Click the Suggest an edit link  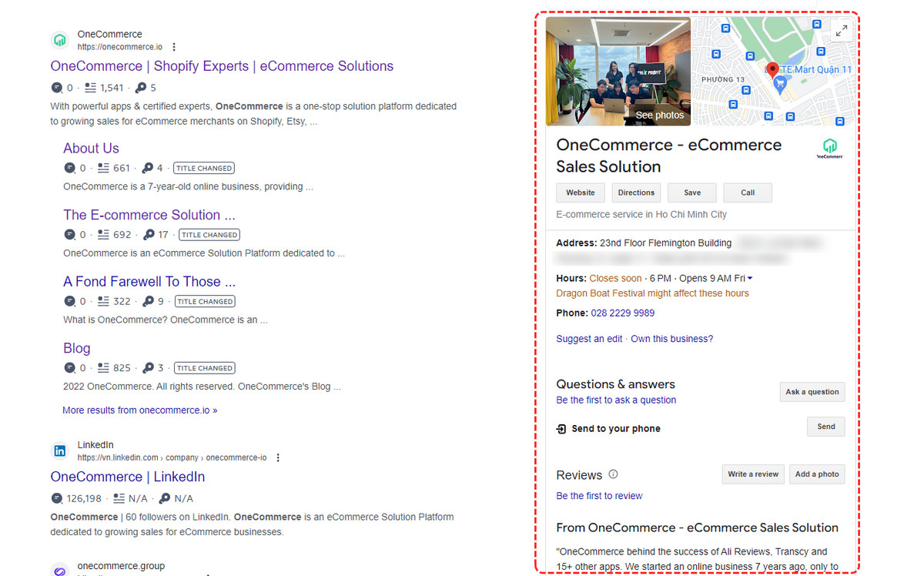click(x=589, y=339)
